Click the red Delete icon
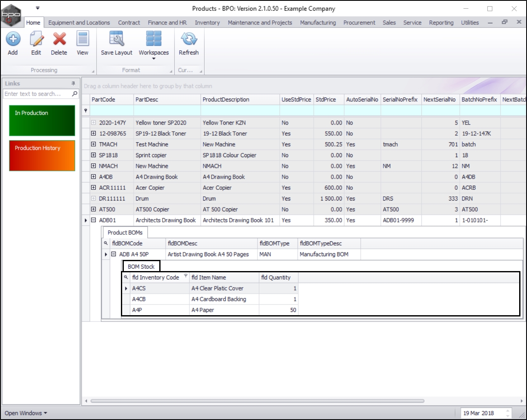The width and height of the screenshot is (527, 420). click(x=59, y=39)
